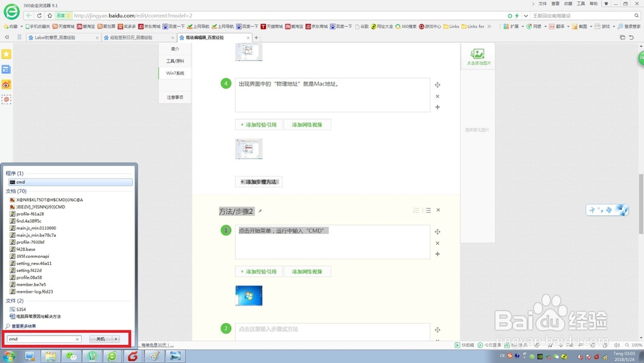Delete step 4 with its X icon
The image size is (644, 363).
click(437, 96)
